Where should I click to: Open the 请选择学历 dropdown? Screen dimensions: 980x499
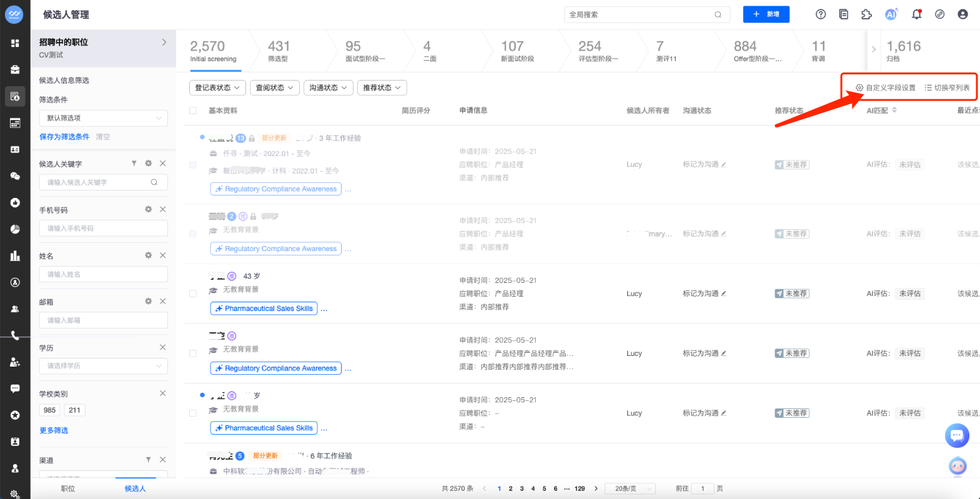pyautogui.click(x=104, y=366)
